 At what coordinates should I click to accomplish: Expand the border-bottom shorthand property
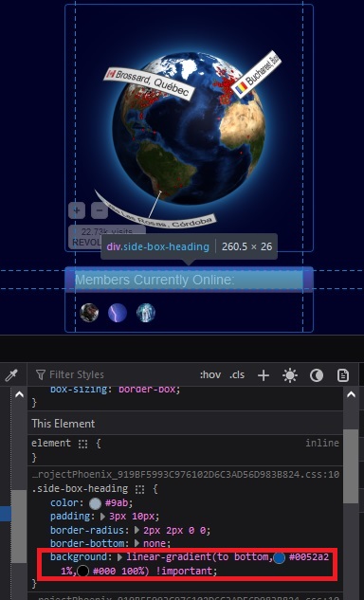click(137, 543)
